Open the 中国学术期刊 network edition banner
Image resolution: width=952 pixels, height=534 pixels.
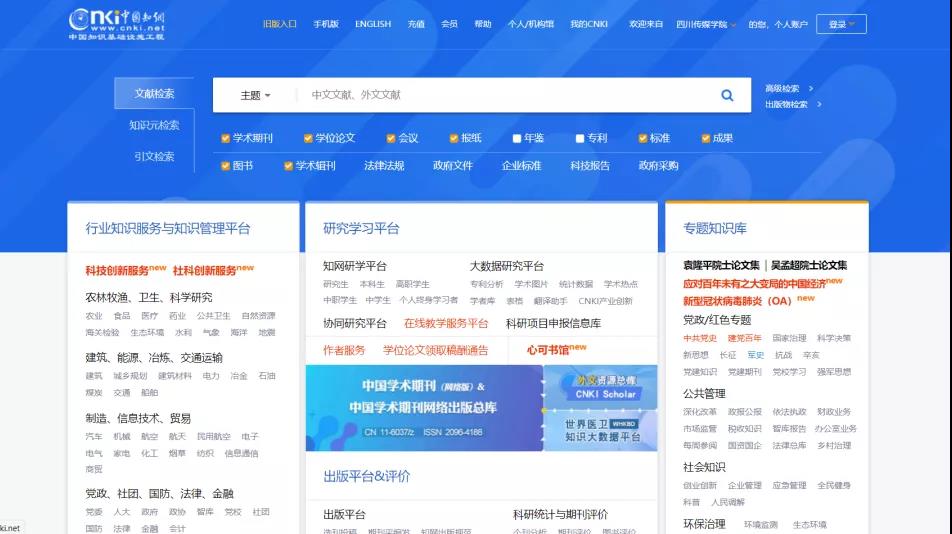(x=424, y=408)
